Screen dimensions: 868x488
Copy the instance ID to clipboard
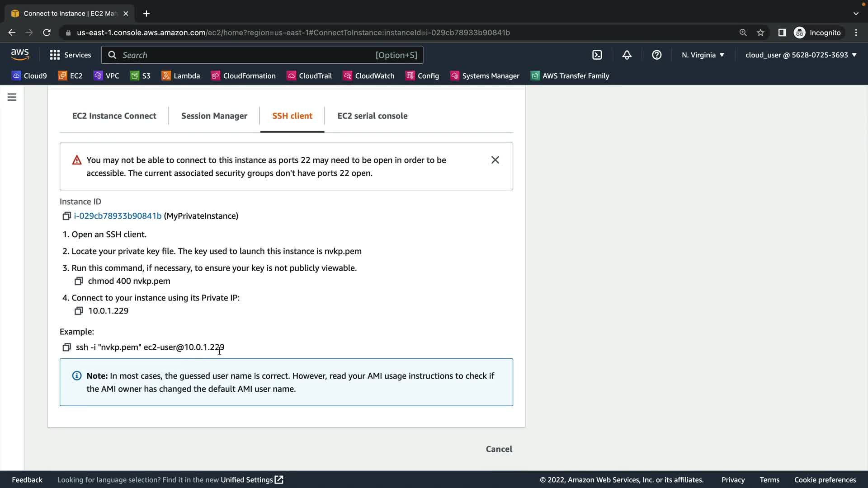point(66,216)
